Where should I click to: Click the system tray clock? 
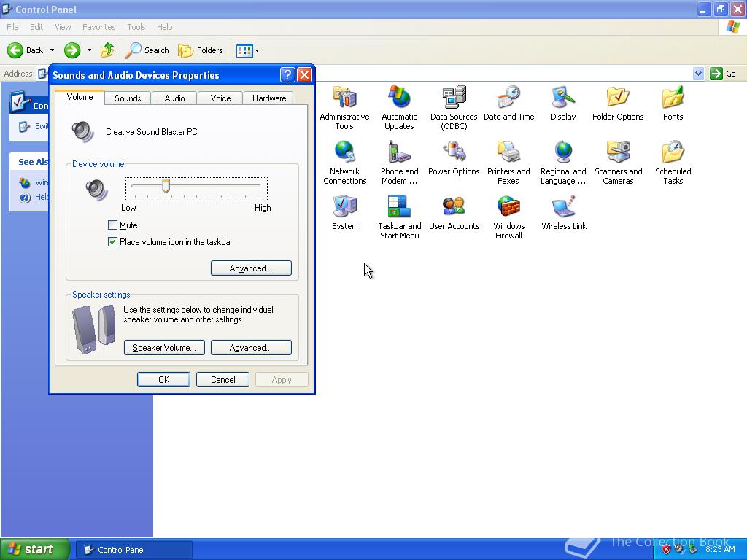click(x=720, y=549)
